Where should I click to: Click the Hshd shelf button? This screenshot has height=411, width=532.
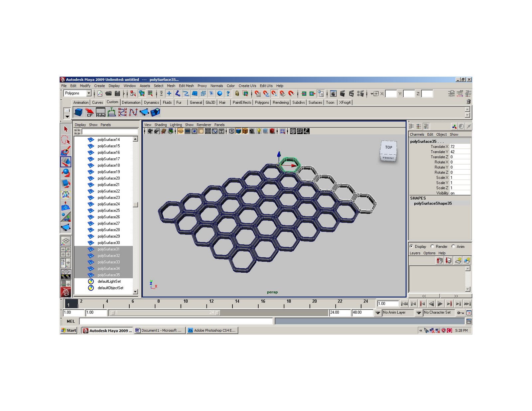100,112
